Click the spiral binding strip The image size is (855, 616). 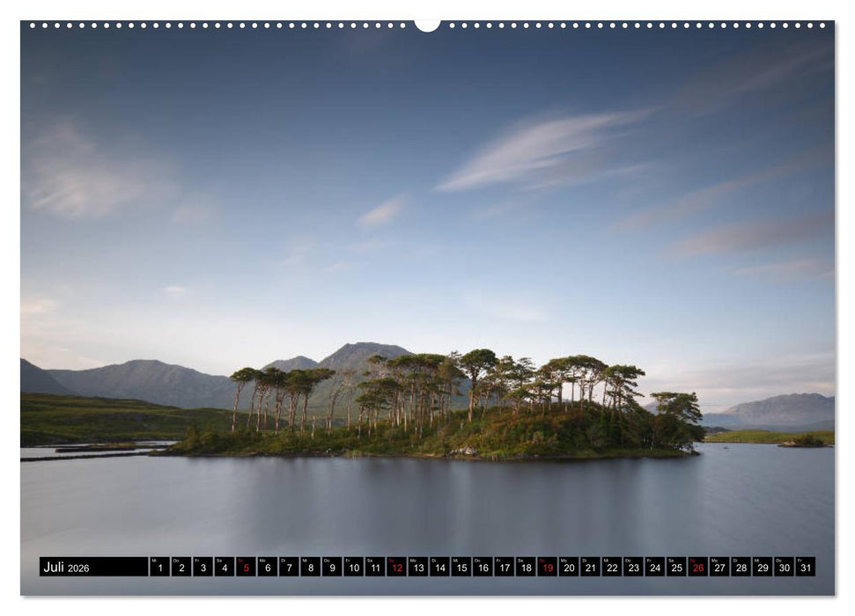[427, 31]
